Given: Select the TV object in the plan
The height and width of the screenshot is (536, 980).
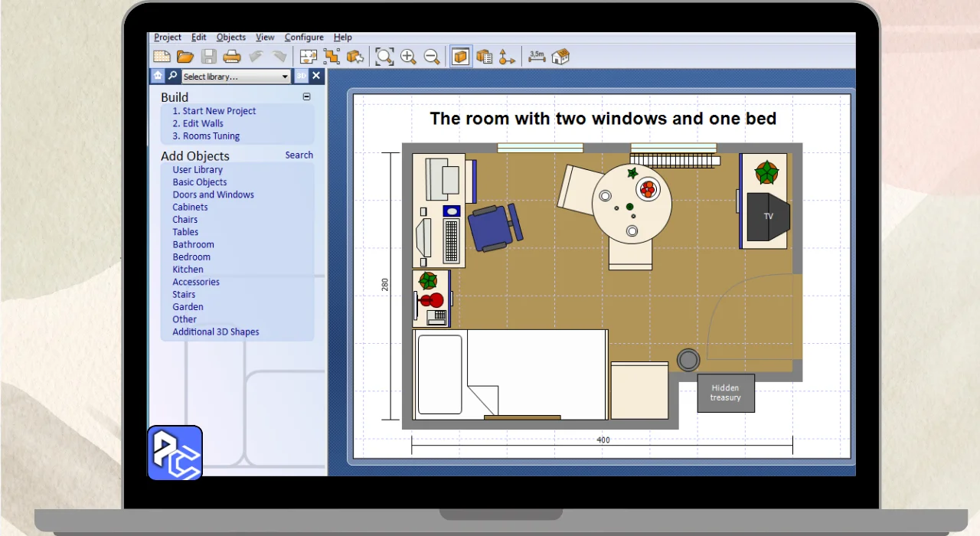Looking at the screenshot, I should pos(768,217).
